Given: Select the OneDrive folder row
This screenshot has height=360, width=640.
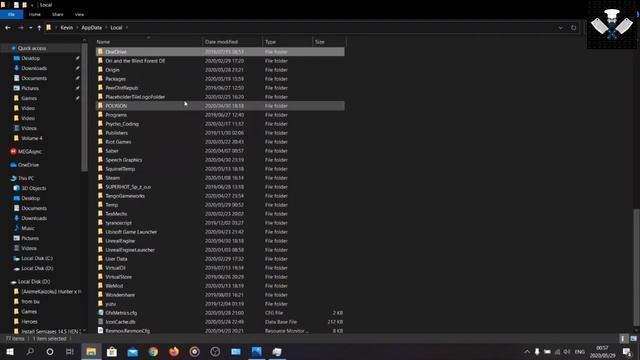Looking at the screenshot, I should pyautogui.click(x=220, y=52).
